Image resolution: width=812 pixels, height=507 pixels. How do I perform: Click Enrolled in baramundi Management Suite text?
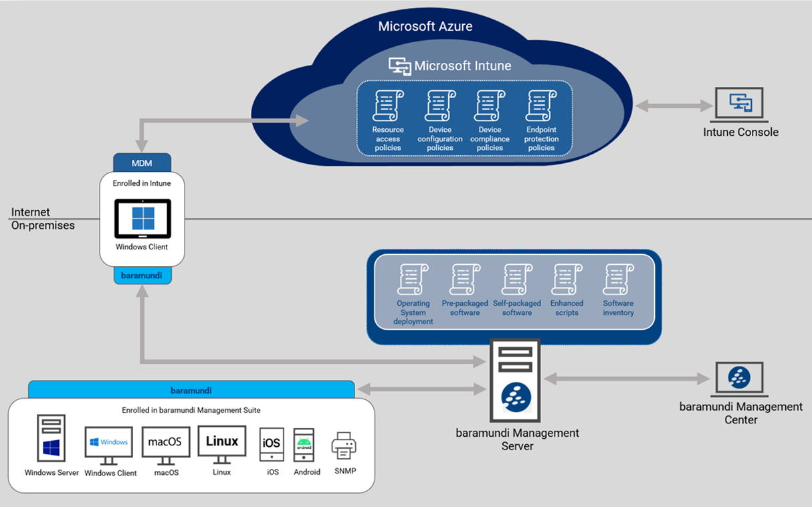click(x=191, y=410)
